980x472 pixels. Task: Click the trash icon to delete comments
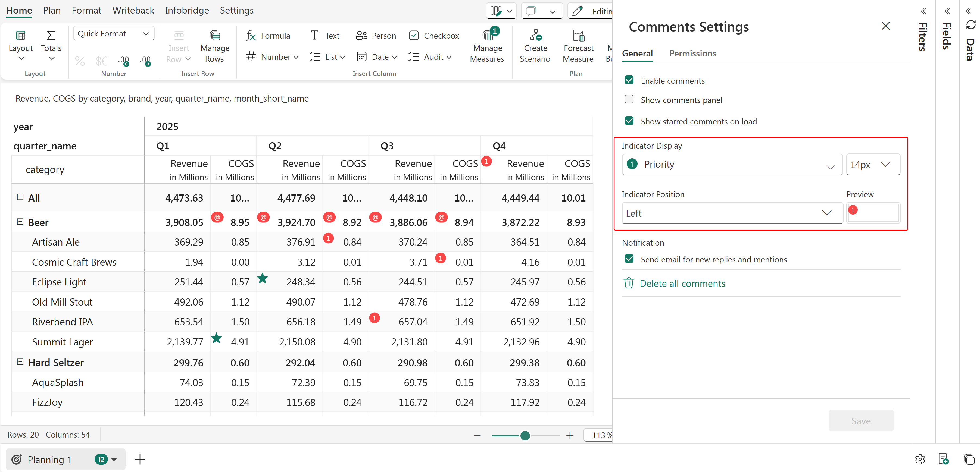[629, 283]
